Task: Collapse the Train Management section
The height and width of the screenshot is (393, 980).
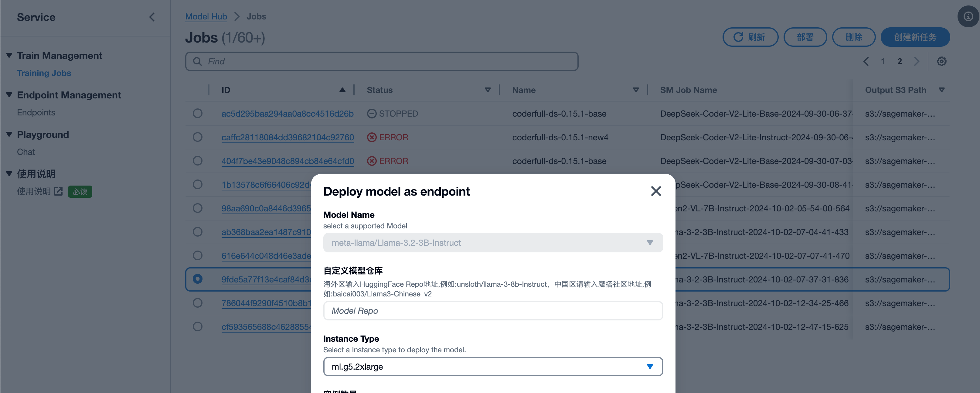Action: click(x=9, y=56)
